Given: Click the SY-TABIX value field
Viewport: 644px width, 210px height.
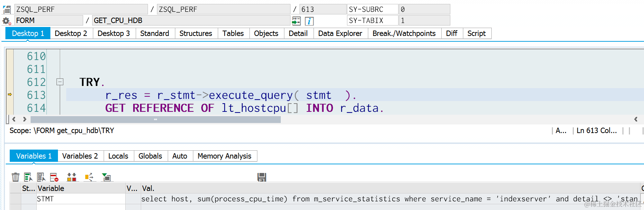Looking at the screenshot, I should 424,20.
